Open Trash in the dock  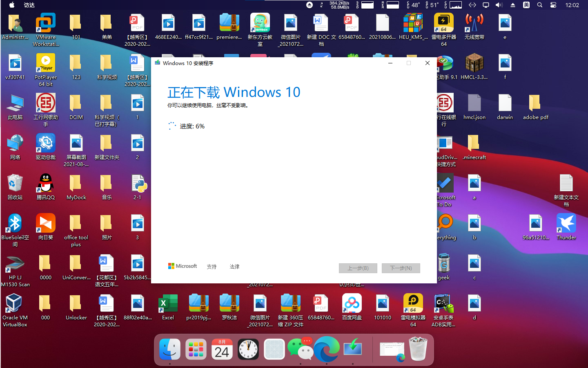tap(418, 349)
